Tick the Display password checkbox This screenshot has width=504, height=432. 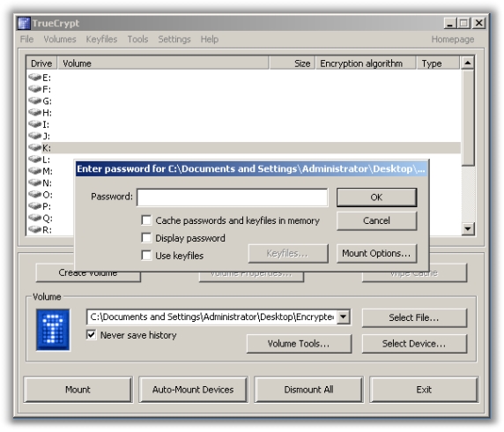[x=146, y=238]
